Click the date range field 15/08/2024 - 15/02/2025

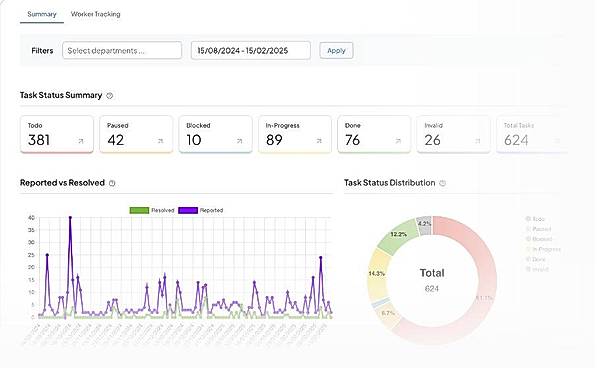(251, 50)
